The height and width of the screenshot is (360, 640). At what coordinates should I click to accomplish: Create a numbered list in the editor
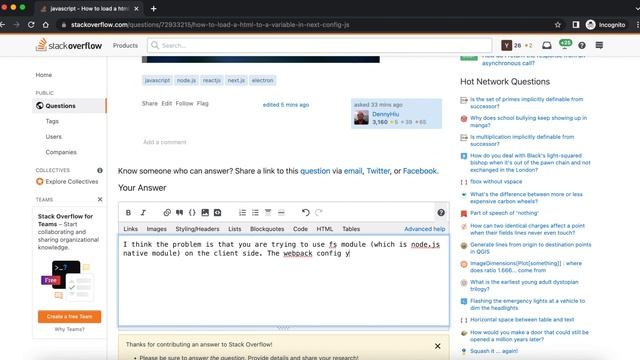242,213
